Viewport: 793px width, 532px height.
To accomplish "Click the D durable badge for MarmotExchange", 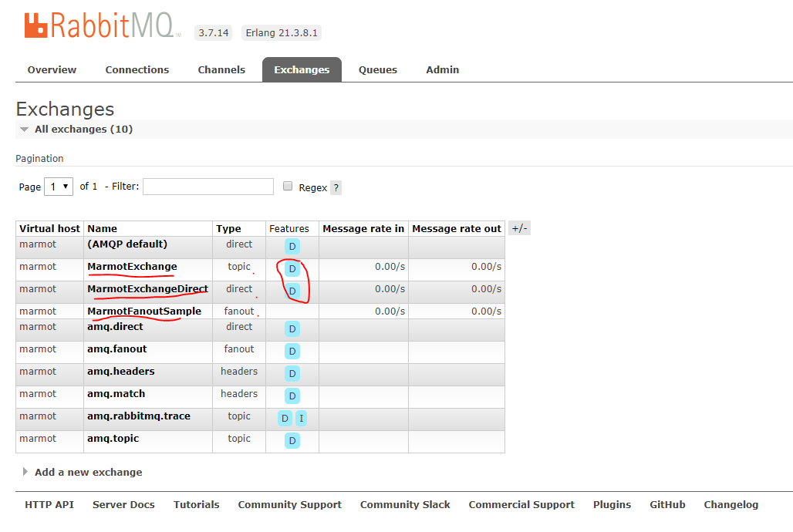I will 292,268.
